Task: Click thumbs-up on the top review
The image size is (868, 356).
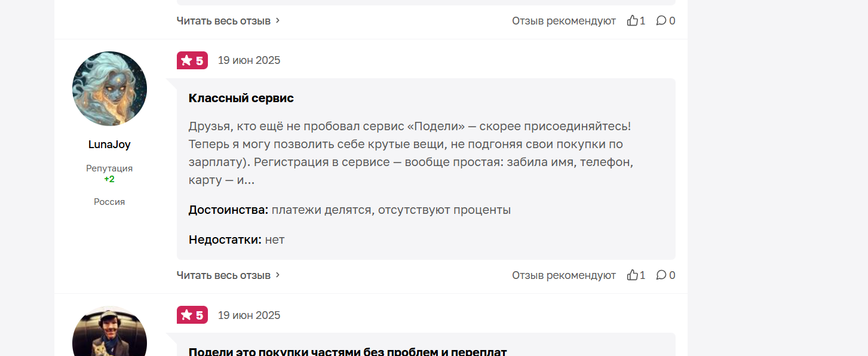Action: pos(636,21)
